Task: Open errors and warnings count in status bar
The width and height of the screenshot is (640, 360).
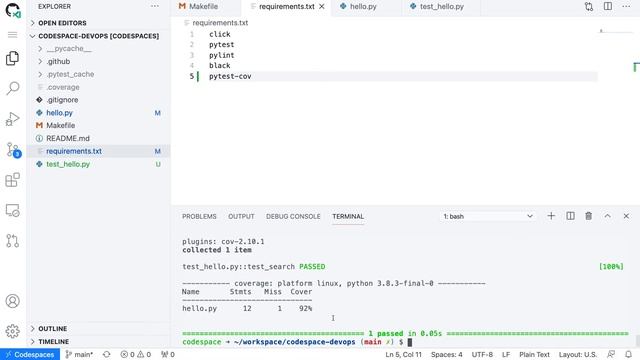Action: pos(136,354)
